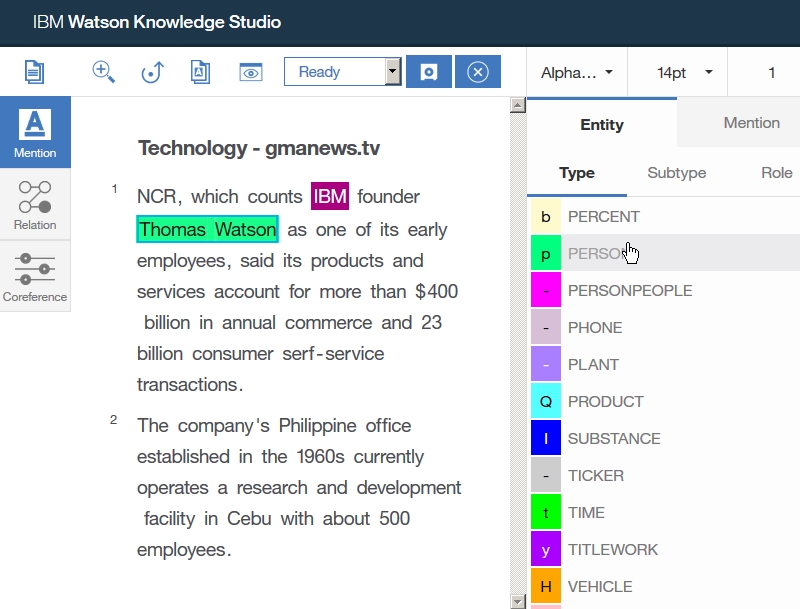This screenshot has height=609, width=800.
Task: Click the gray TICKER swatch
Action: (x=546, y=475)
